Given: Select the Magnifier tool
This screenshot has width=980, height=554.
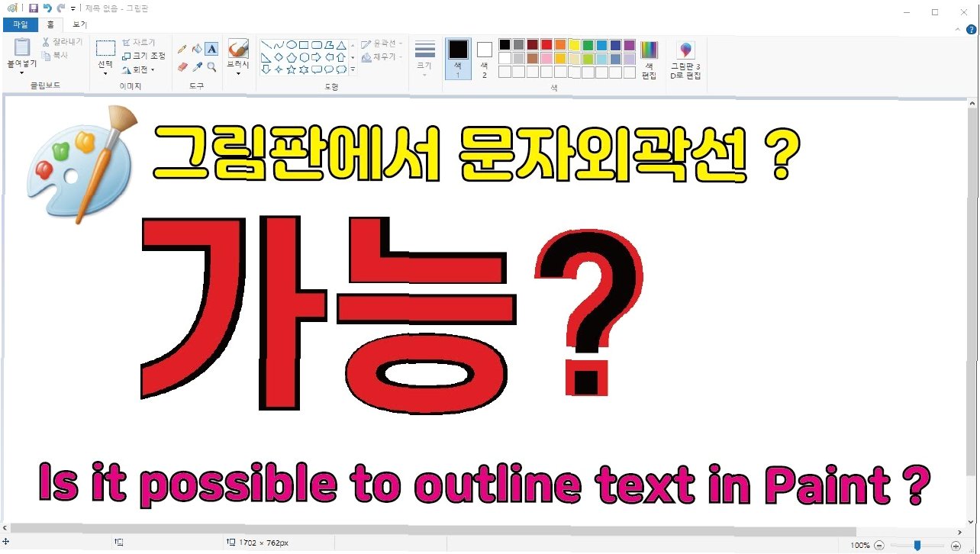Looking at the screenshot, I should [211, 67].
